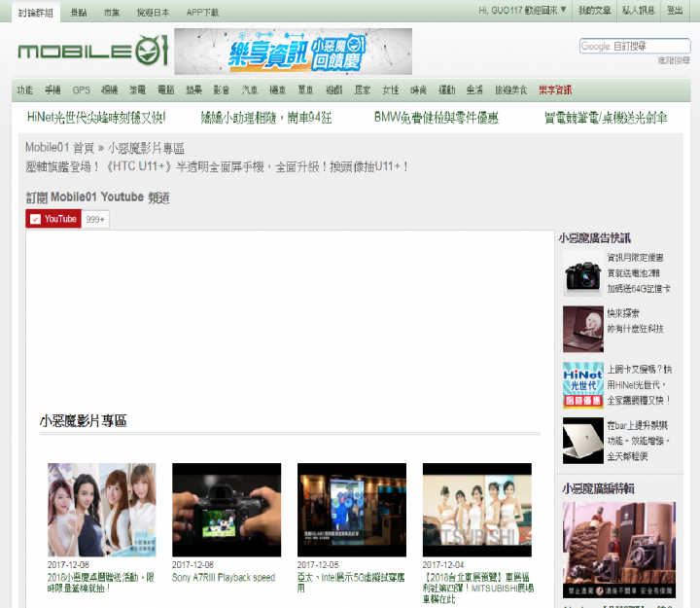Click the 買電競筆電/桌機送光劍傘 ad link
This screenshot has width=700, height=608.
[606, 118]
